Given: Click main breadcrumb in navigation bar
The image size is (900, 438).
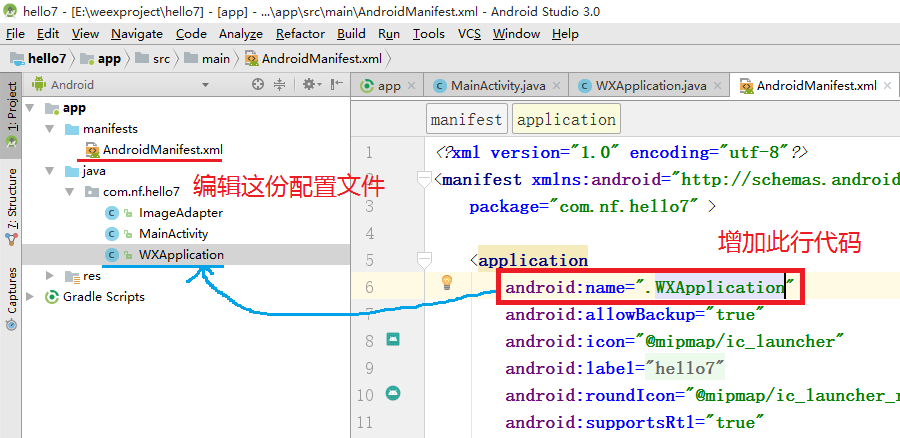Looking at the screenshot, I should coord(208,59).
